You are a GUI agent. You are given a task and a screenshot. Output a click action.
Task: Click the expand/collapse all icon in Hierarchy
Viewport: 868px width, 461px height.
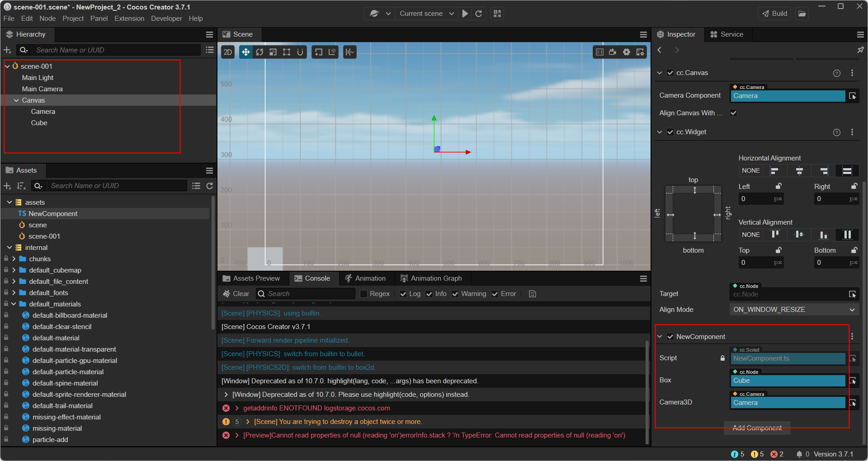pyautogui.click(x=210, y=50)
